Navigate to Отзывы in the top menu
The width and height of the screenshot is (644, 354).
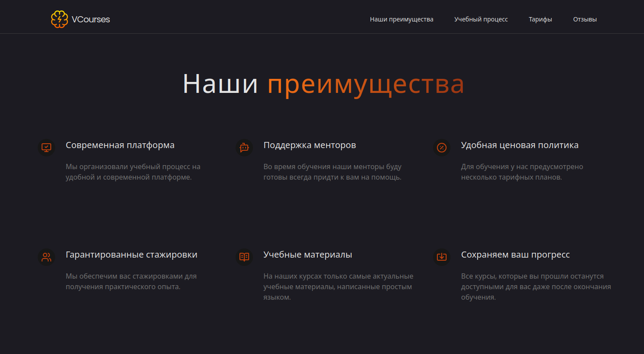585,19
